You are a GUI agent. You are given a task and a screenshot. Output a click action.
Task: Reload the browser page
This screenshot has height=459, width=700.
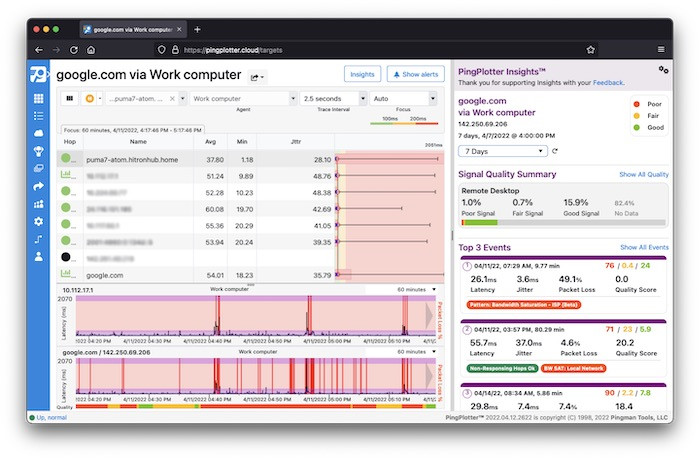point(74,50)
